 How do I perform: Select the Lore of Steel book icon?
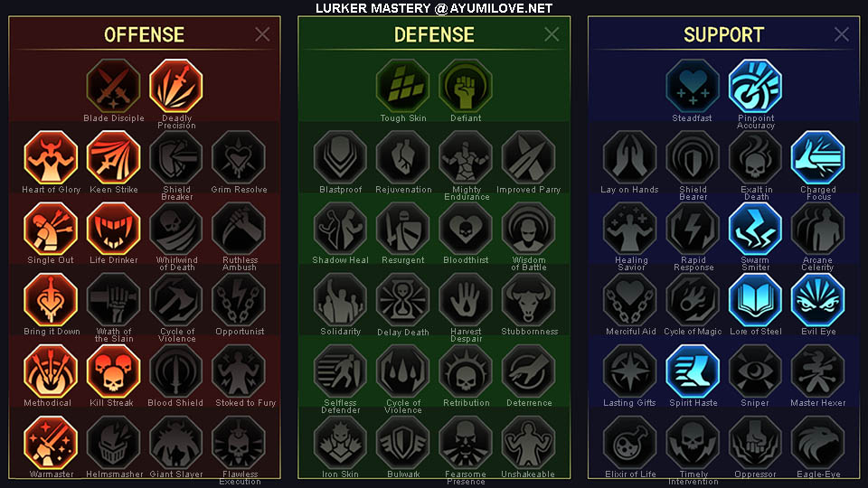click(x=756, y=300)
